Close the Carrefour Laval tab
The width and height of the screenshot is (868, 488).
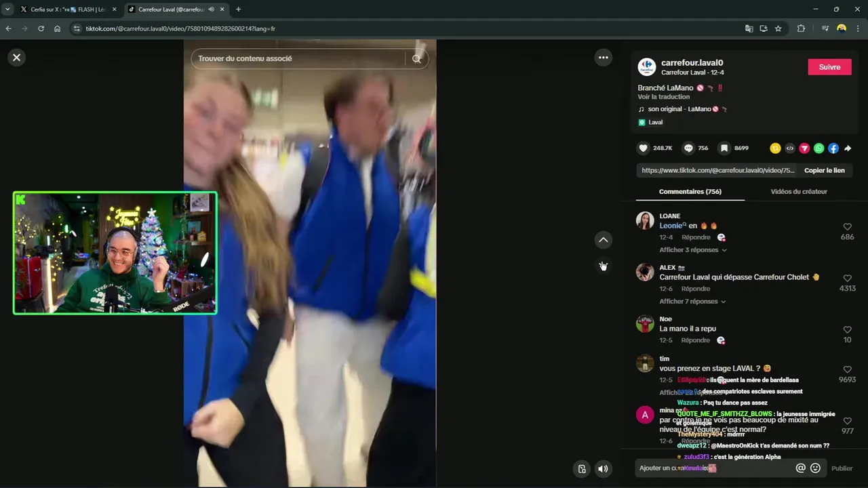pyautogui.click(x=222, y=9)
